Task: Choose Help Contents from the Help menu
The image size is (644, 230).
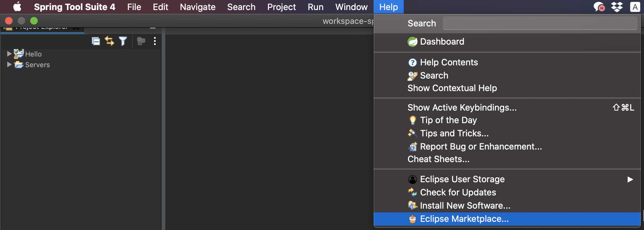Action: click(507, 62)
